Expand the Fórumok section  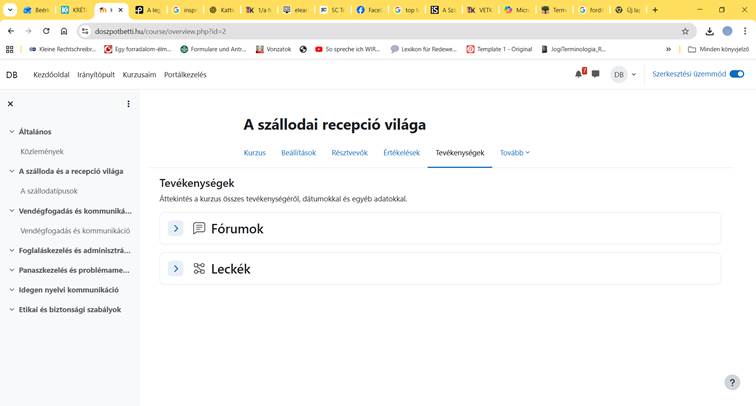[x=176, y=228]
